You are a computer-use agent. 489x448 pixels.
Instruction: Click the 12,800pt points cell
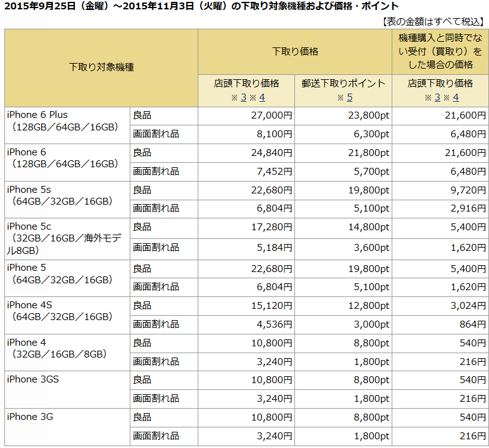[343, 306]
